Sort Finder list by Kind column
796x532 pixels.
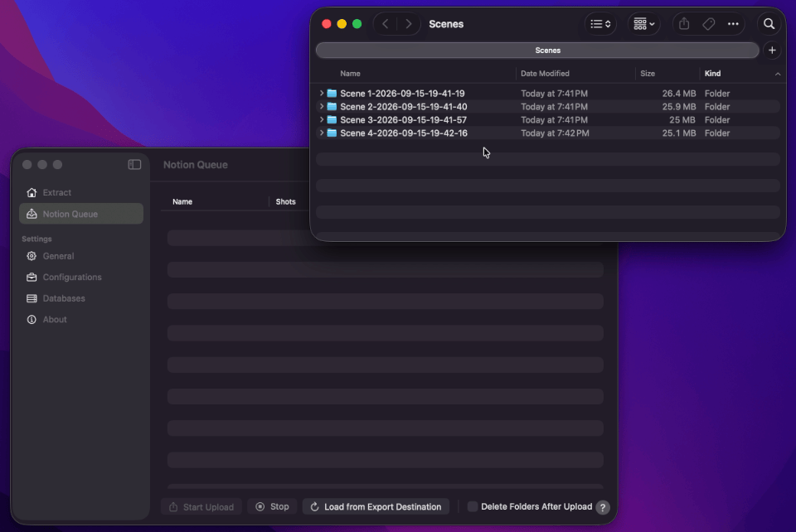(x=712, y=74)
